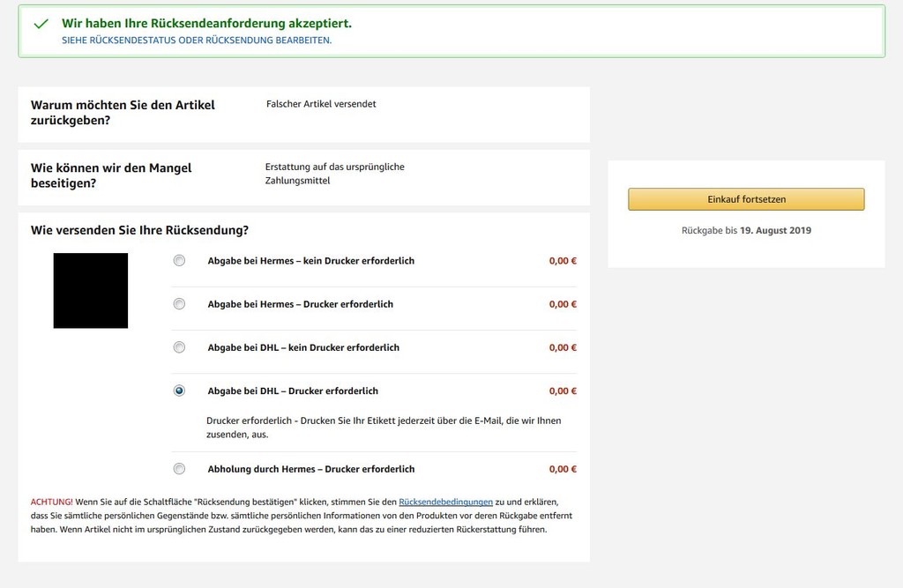Click the label 'Abholung durch Hermes – Drucker erforderlich'
This screenshot has height=588, width=903.
[x=311, y=469]
